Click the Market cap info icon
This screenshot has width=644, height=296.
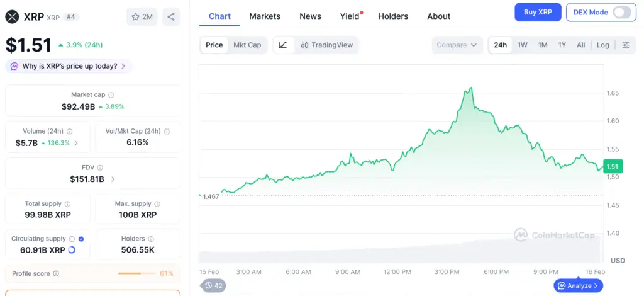(x=111, y=95)
